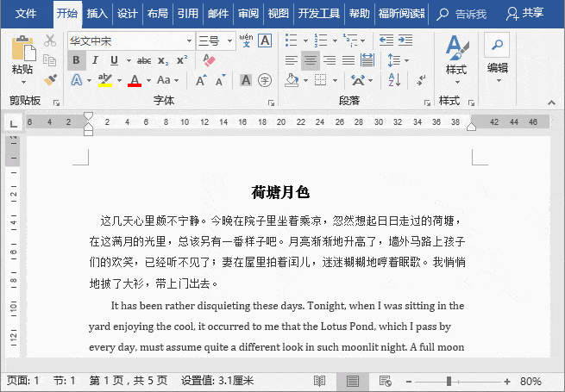Open the enclosed character 字 icon
The width and height of the screenshot is (565, 392).
[265, 80]
